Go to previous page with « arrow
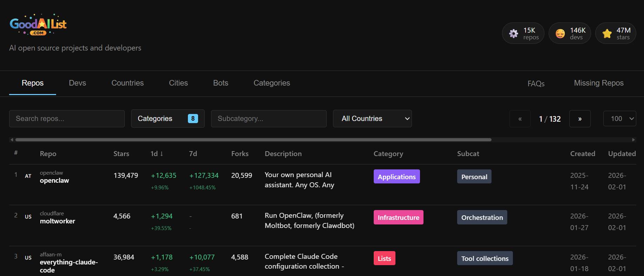Screen dimensions: 644x276 [x=520, y=119]
